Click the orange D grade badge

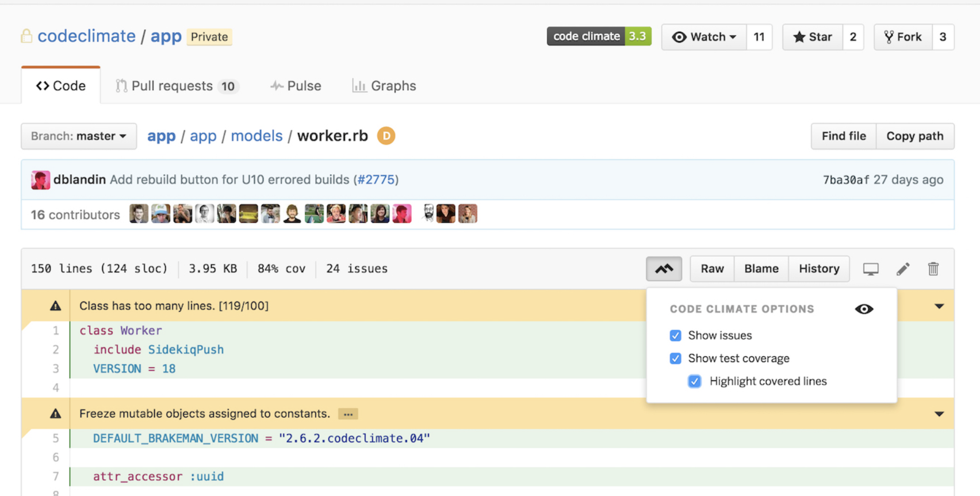pos(386,136)
